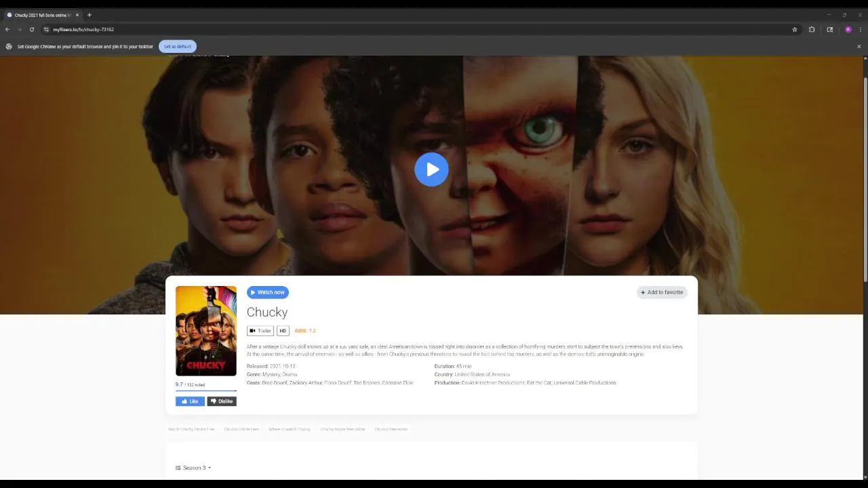Screen dimensions: 868x488
Task: Open cast member Christine Elise
Action: [398, 383]
